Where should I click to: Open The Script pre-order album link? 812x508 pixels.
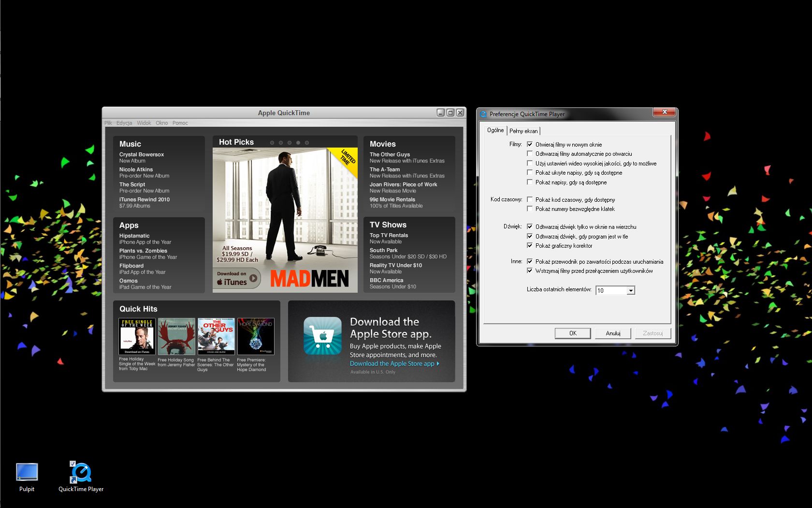click(x=144, y=187)
